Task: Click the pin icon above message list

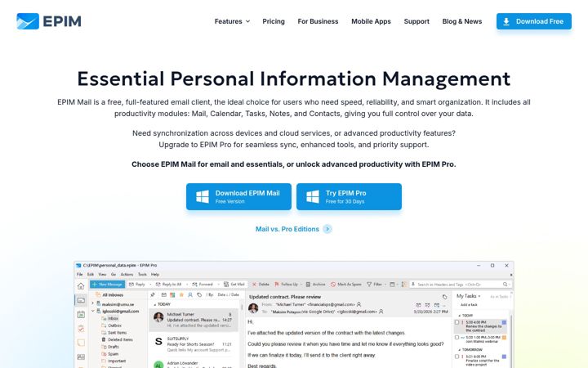Action: (x=153, y=294)
